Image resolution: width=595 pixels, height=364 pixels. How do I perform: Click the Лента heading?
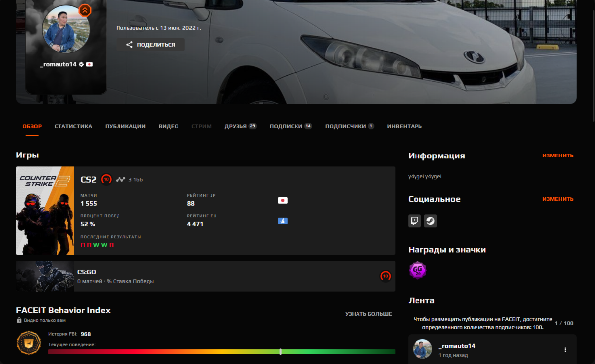click(421, 300)
